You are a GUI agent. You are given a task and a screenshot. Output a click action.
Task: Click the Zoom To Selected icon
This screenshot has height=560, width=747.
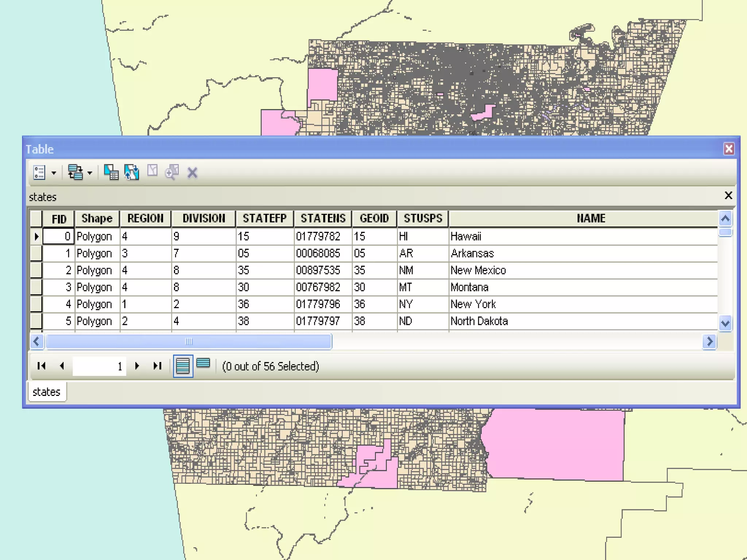point(172,172)
